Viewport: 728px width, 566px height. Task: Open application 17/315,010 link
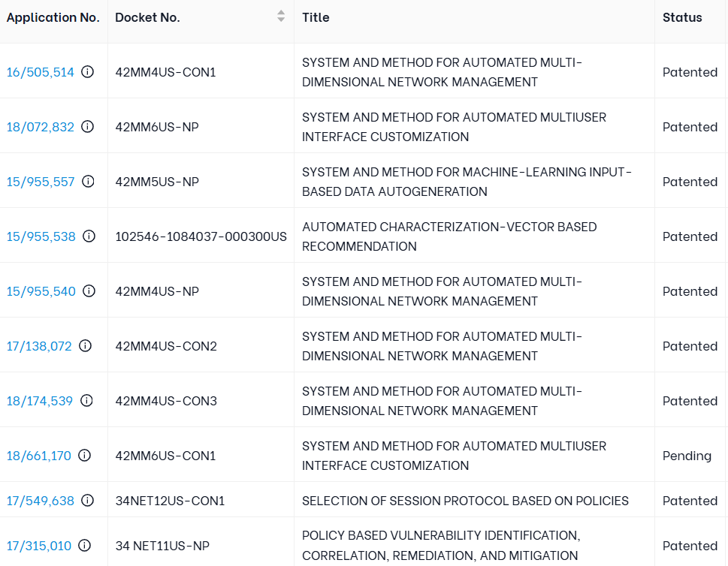point(39,546)
